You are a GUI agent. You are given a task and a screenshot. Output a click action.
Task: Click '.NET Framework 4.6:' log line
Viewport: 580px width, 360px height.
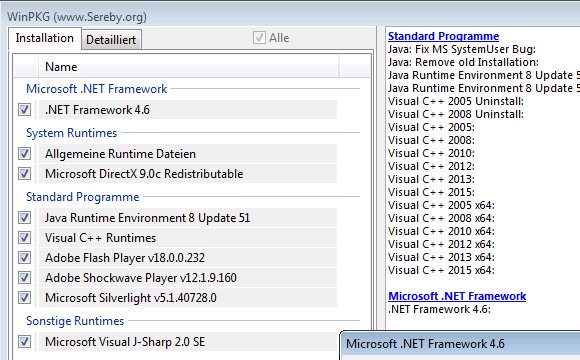pos(439,309)
